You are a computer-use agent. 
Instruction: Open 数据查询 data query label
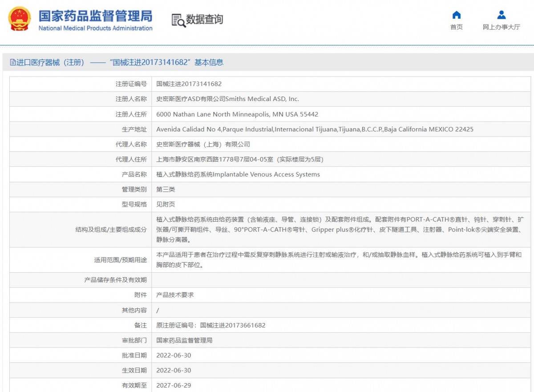tap(205, 20)
